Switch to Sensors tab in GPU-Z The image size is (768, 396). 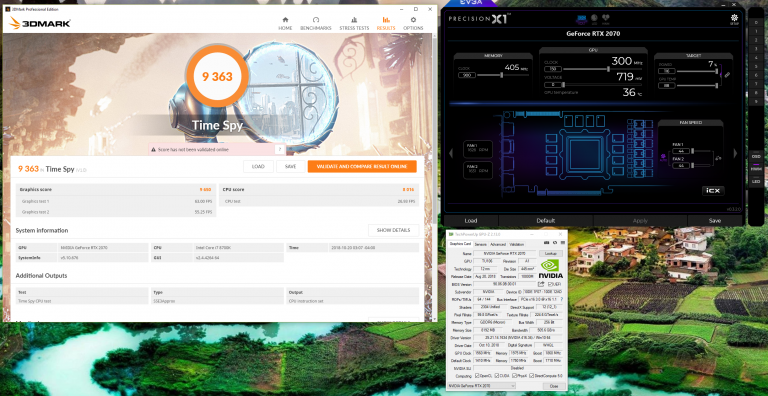point(480,245)
